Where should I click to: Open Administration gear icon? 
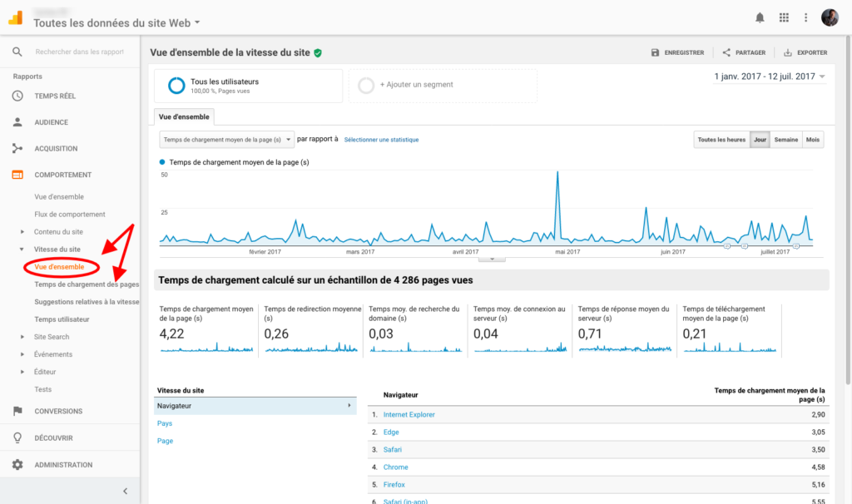(x=17, y=465)
